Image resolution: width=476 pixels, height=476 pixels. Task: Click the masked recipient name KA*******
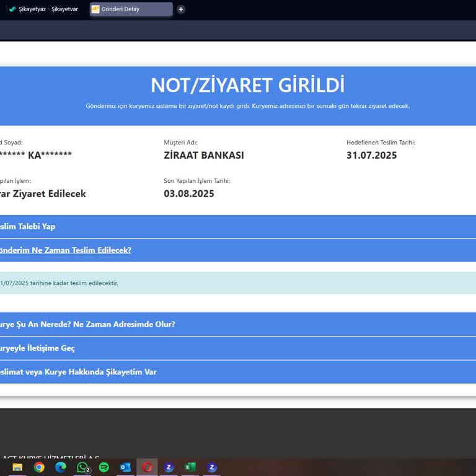[50, 155]
